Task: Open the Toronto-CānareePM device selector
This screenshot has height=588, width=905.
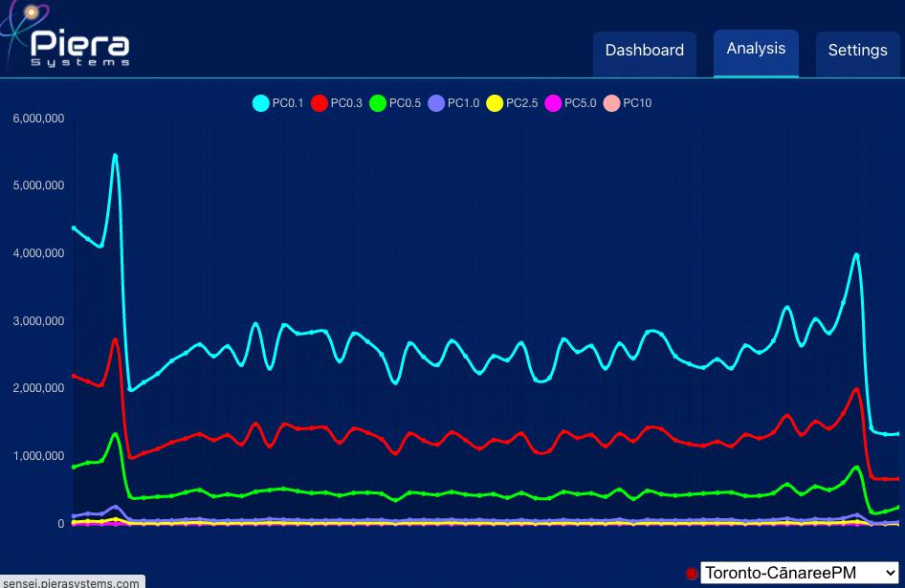Action: coord(800,572)
